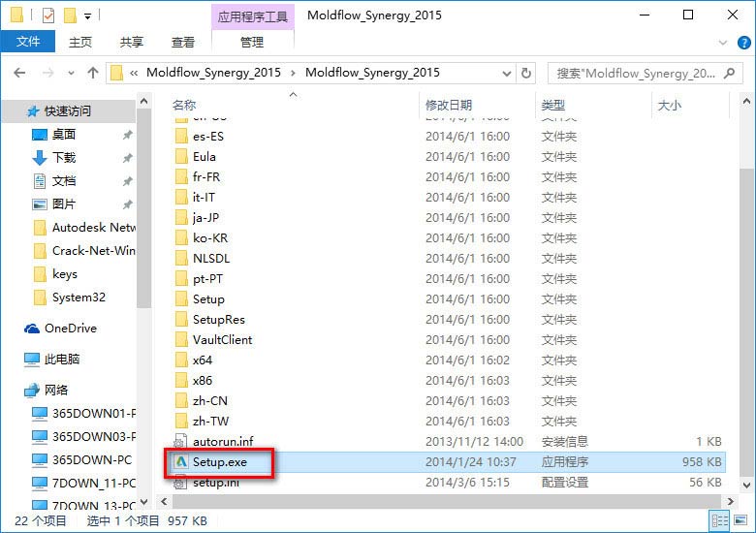Select network computer 365DOWN01
This screenshot has width=756, height=533.
[94, 414]
